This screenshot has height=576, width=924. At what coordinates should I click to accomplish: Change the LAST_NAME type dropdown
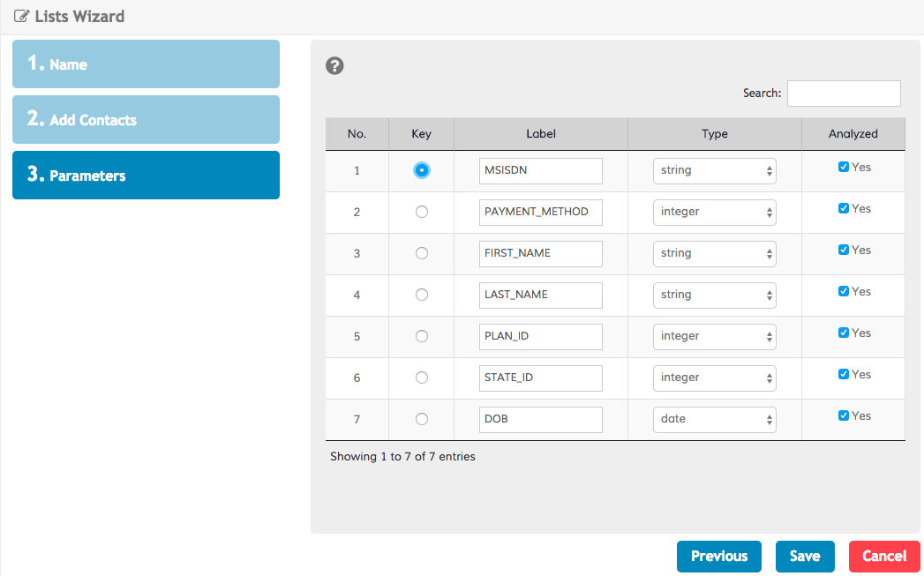coord(715,295)
